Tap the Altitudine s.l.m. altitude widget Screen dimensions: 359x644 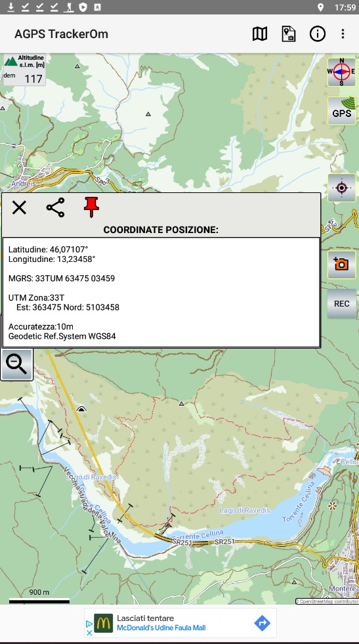(24, 70)
